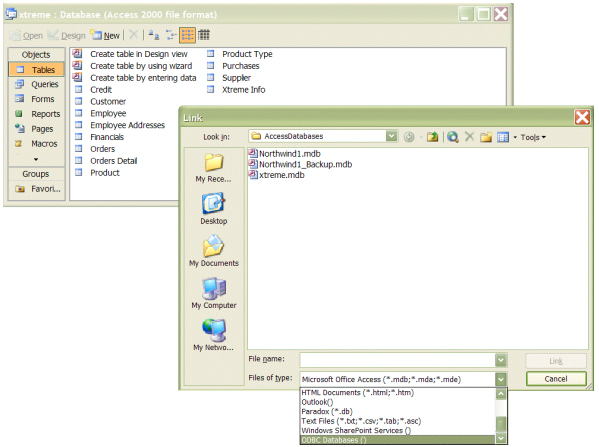The width and height of the screenshot is (599, 447).
Task: Select large icons view in database toolbar
Action: 154,35
